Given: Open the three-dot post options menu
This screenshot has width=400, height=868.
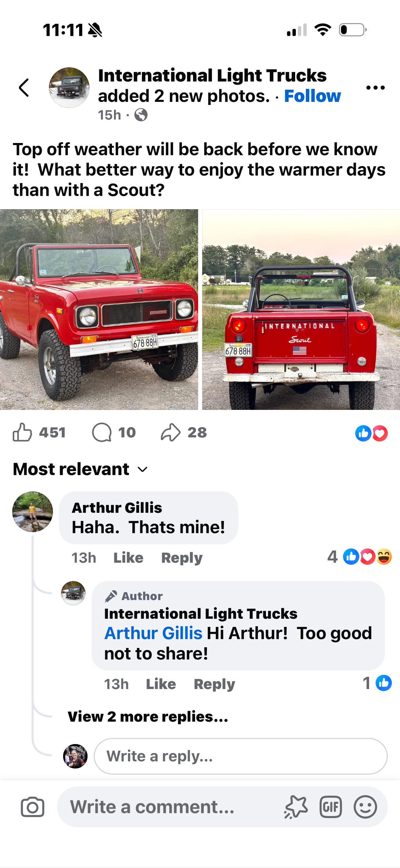Looking at the screenshot, I should click(376, 88).
